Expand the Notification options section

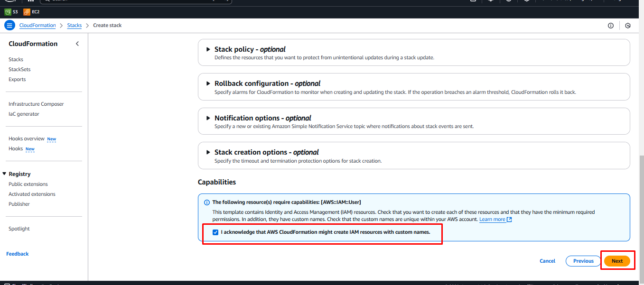tap(208, 118)
